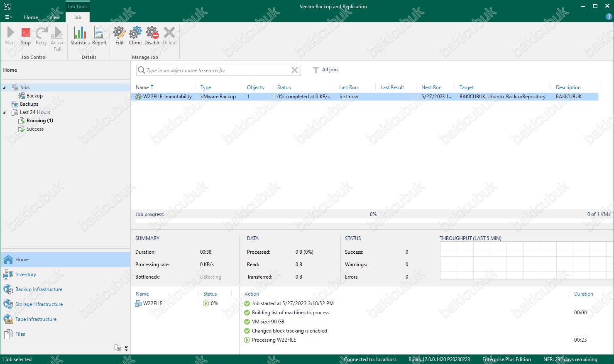Click Duration header in action log
This screenshot has height=364, width=614.
pos(583,294)
